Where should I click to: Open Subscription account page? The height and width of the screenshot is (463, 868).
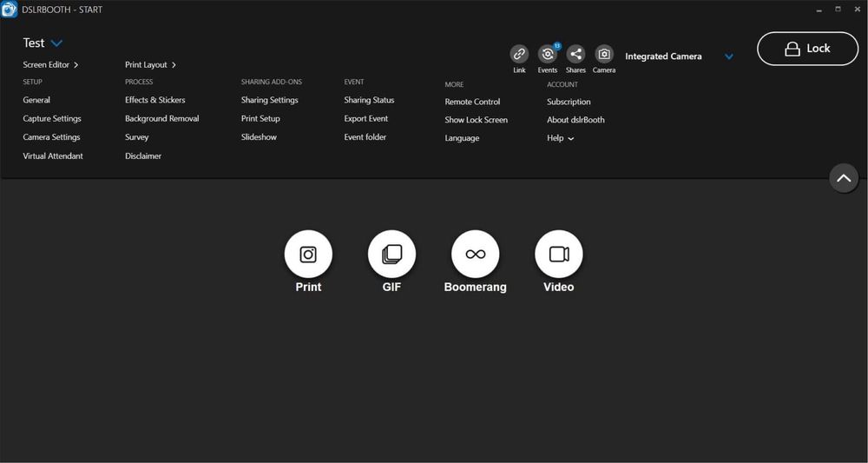[x=569, y=102]
